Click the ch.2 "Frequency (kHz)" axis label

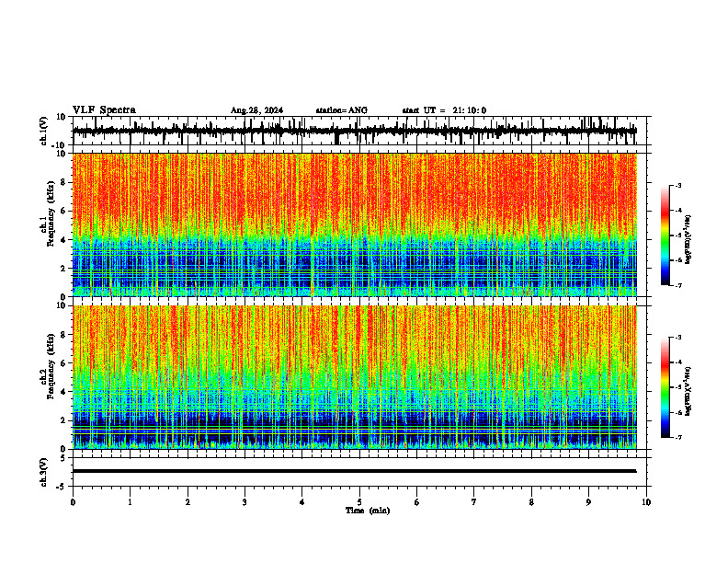pos(51,366)
